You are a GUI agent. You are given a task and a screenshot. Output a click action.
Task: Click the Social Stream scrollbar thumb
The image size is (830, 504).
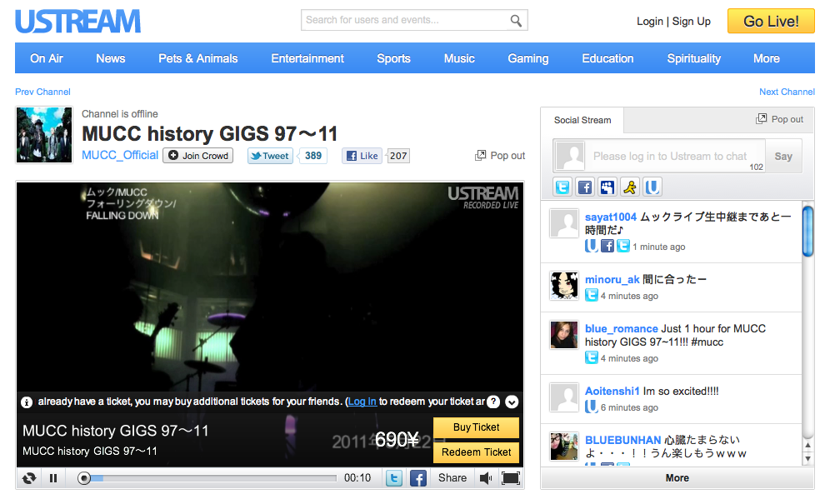click(807, 232)
